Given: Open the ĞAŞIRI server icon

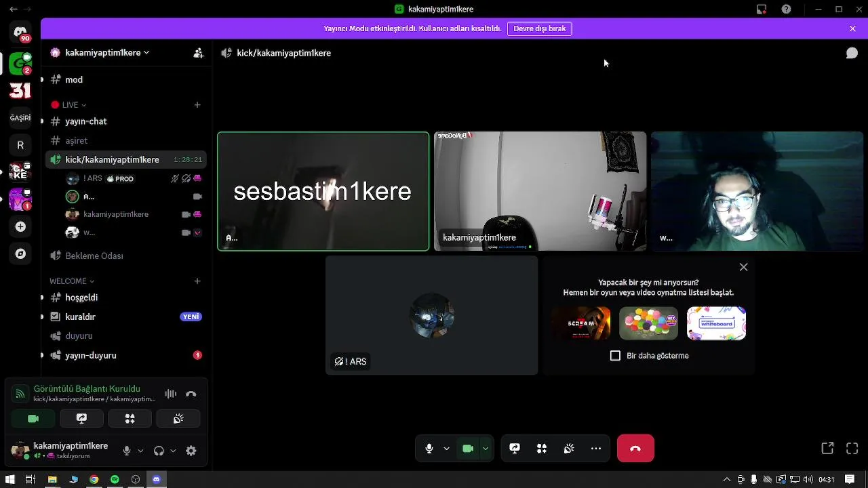Looking at the screenshot, I should [x=20, y=117].
